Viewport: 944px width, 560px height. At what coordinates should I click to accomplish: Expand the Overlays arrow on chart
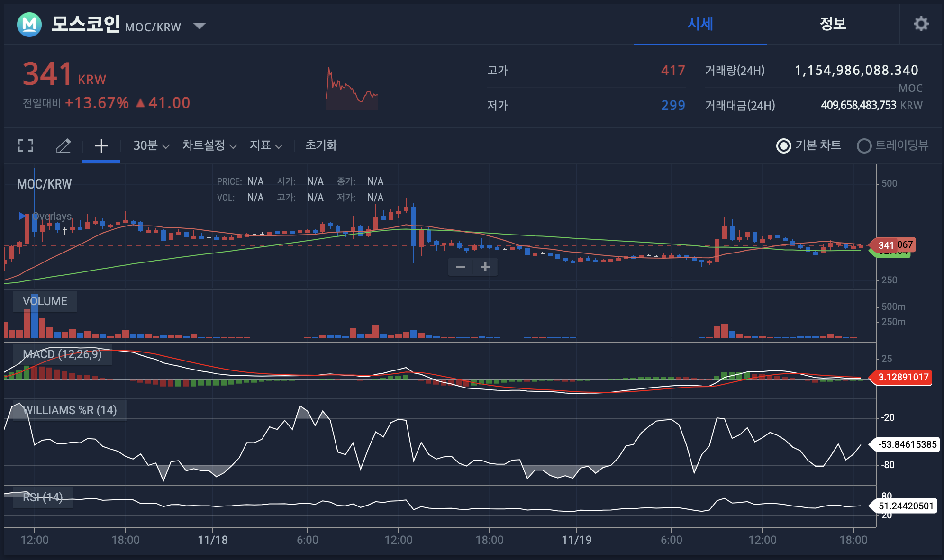point(22,216)
